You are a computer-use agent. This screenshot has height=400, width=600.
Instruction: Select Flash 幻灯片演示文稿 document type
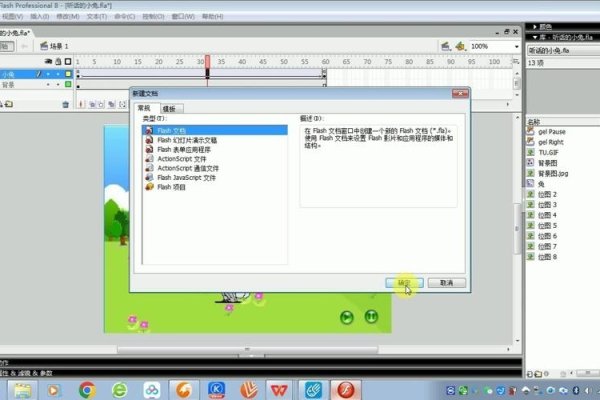coord(187,140)
